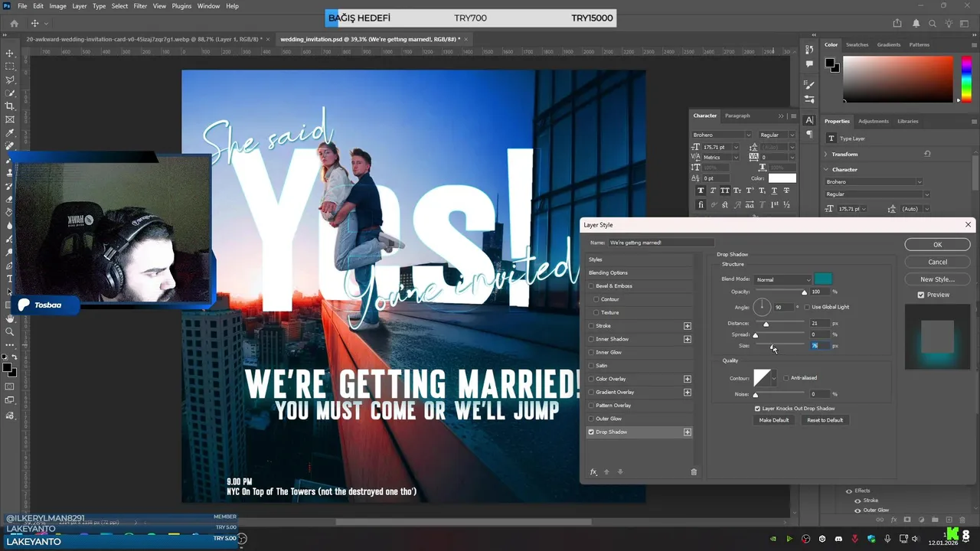Enable the Inner Shadow checkbox
Image resolution: width=980 pixels, height=551 pixels.
[591, 339]
